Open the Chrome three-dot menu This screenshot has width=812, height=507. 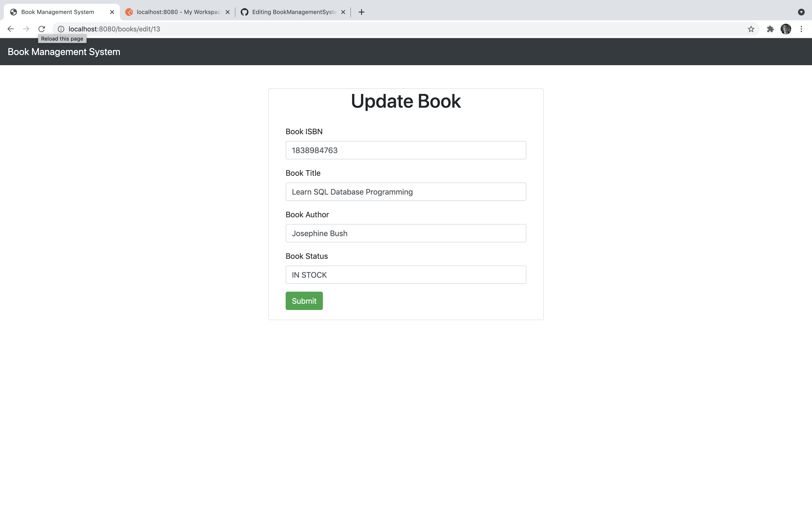point(802,29)
